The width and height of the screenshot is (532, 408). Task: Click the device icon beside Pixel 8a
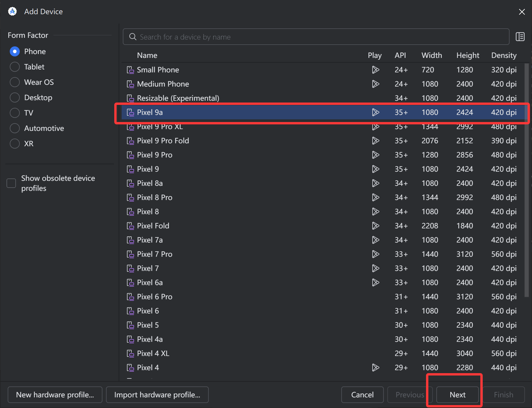[x=130, y=183]
